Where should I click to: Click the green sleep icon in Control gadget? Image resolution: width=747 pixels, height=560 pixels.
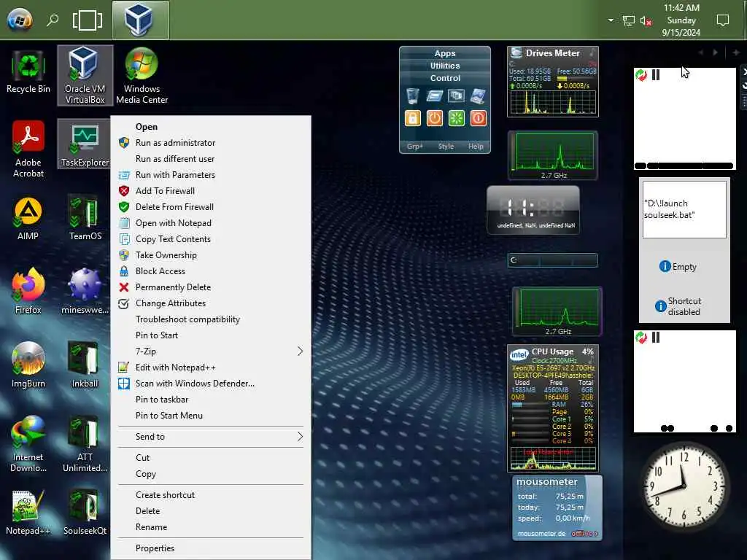tap(457, 118)
